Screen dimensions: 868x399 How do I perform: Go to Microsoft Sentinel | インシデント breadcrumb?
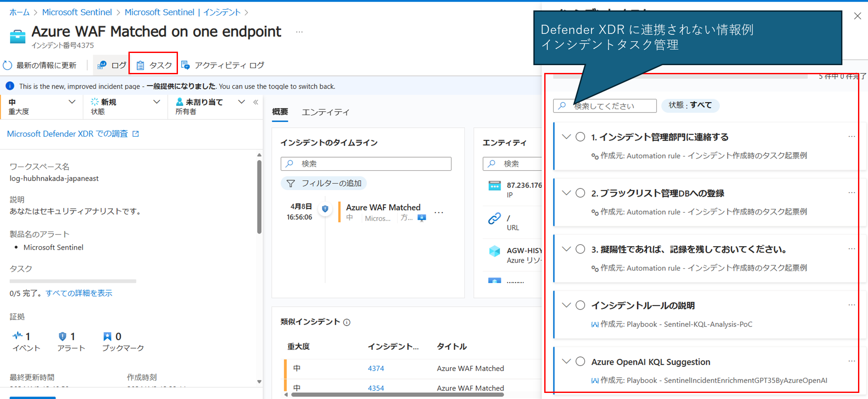(x=182, y=12)
